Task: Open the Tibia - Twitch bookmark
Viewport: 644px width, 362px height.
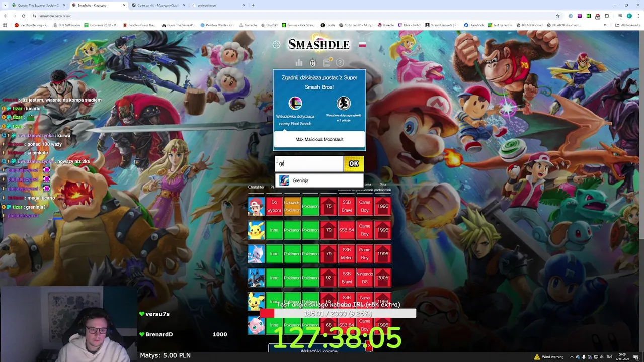Action: click(410, 25)
